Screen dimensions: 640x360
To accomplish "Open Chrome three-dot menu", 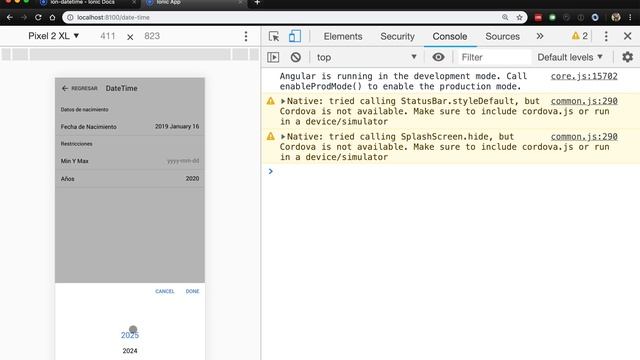I will (x=631, y=17).
